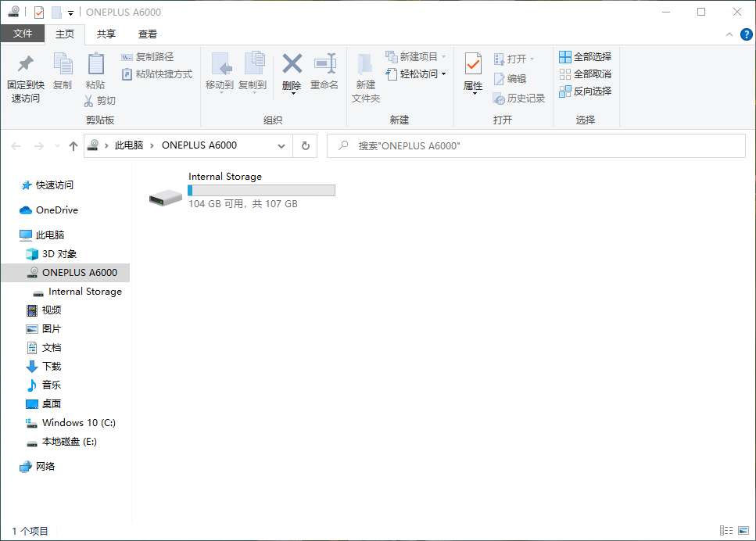Image resolution: width=756 pixels, height=541 pixels.
Task: Click 粘贴快捷方式 option
Action: click(x=157, y=74)
